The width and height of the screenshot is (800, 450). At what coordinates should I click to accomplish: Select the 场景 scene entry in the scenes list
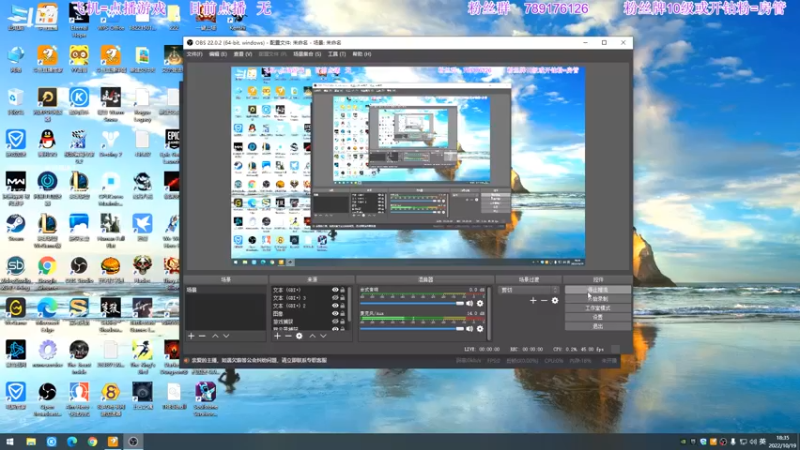click(225, 290)
